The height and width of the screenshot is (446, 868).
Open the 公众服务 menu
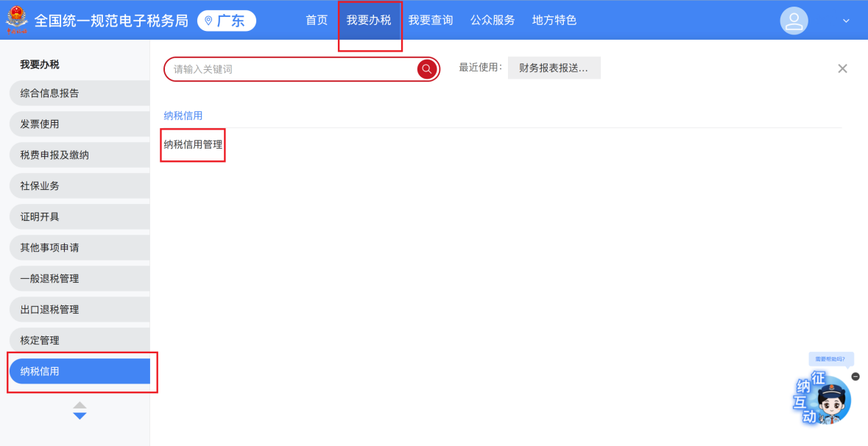click(493, 21)
